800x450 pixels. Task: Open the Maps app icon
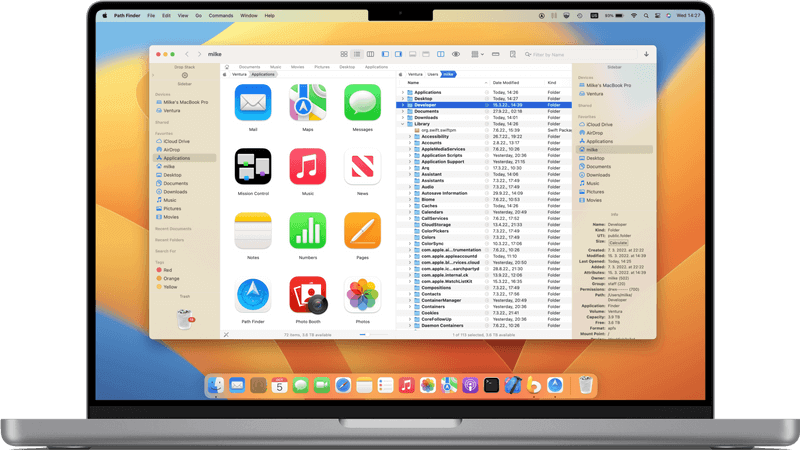point(308,103)
